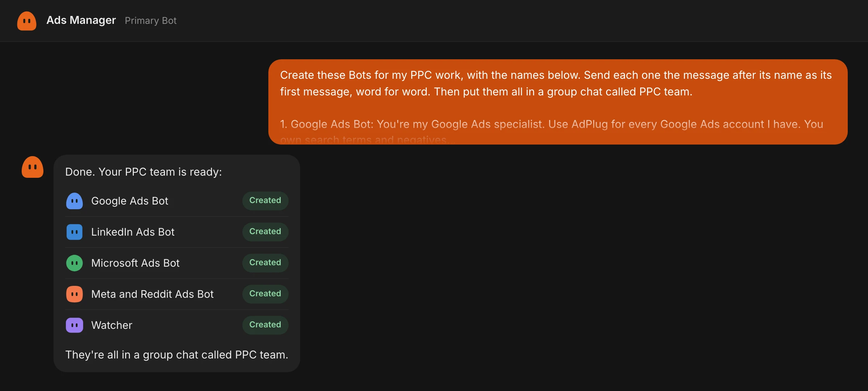Click the 'Done. Your PPC team is ready:' text
Image resolution: width=868 pixels, height=391 pixels.
(x=144, y=172)
